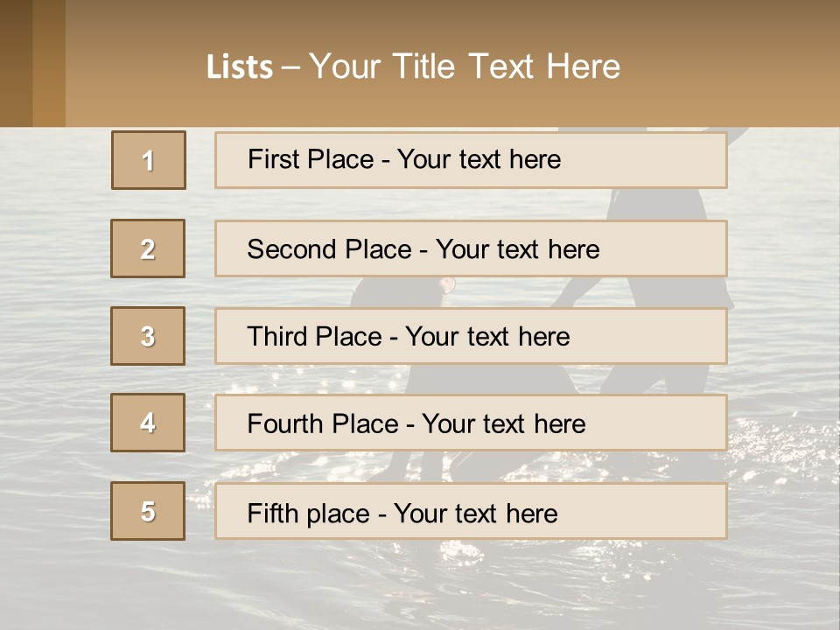
Task: Click the gap between the 1 box and First Place
Action: pos(200,160)
